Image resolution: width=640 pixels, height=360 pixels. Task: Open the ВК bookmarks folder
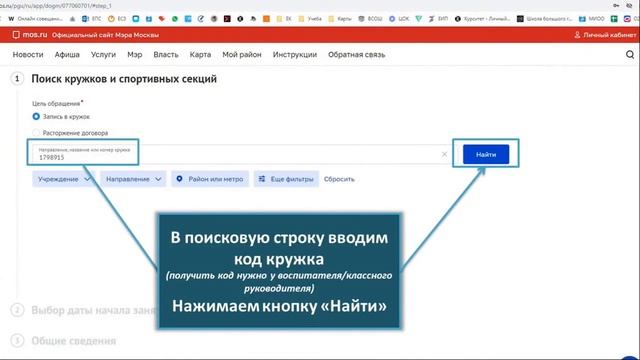point(284,19)
